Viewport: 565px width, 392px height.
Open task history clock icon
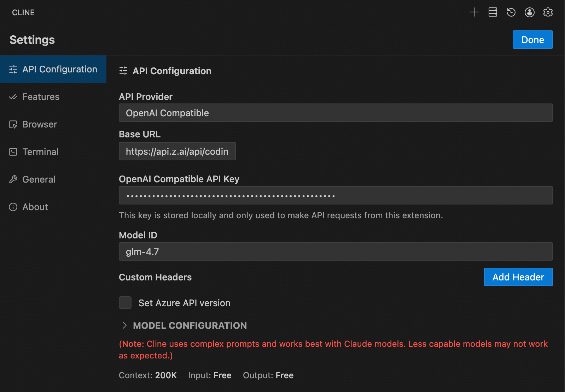(511, 12)
